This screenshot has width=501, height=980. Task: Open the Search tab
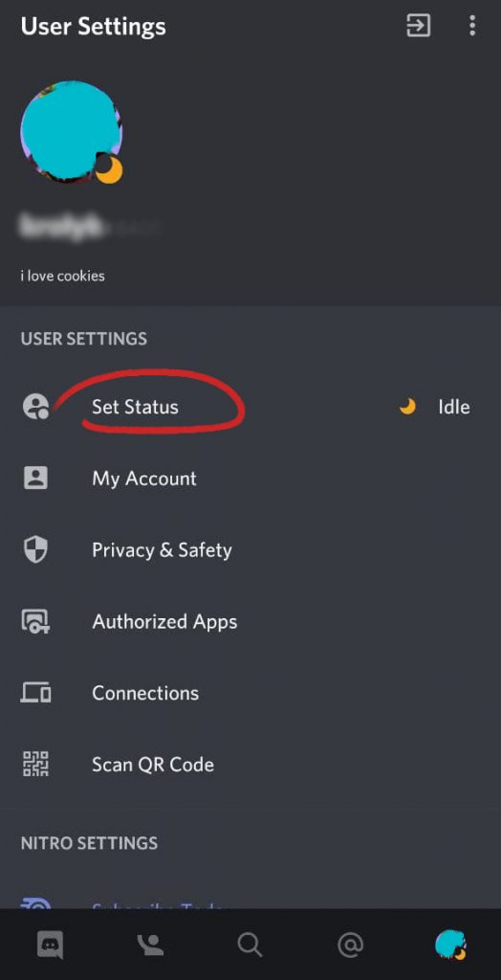[250, 945]
